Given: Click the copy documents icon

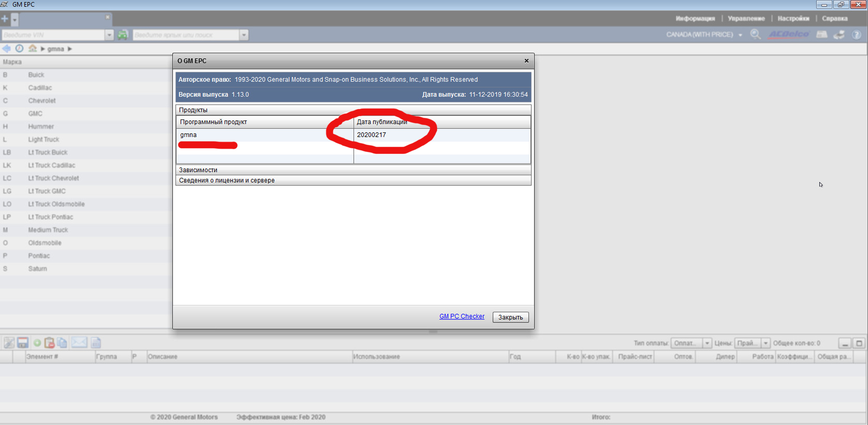Looking at the screenshot, I should click(62, 343).
